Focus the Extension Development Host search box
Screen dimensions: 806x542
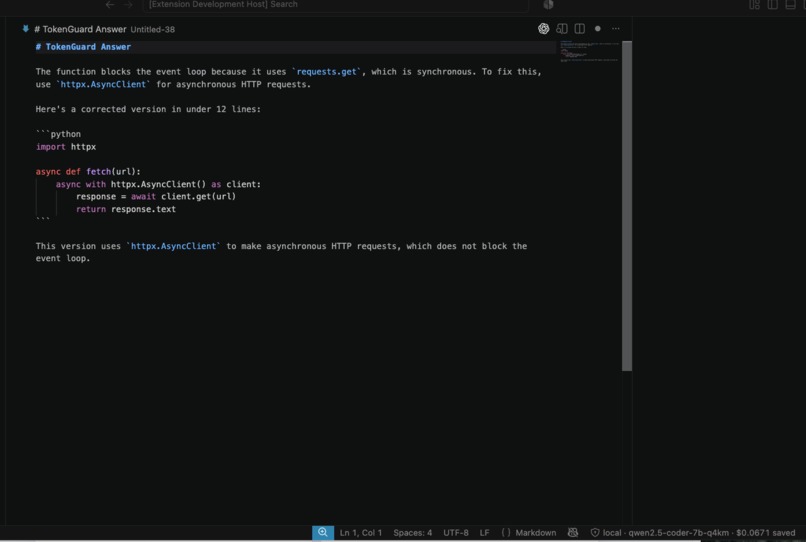click(336, 5)
